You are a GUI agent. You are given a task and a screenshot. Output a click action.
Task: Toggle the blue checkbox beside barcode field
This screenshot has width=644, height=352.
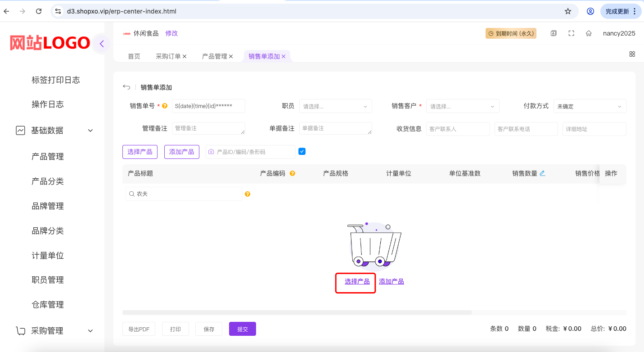[302, 151]
